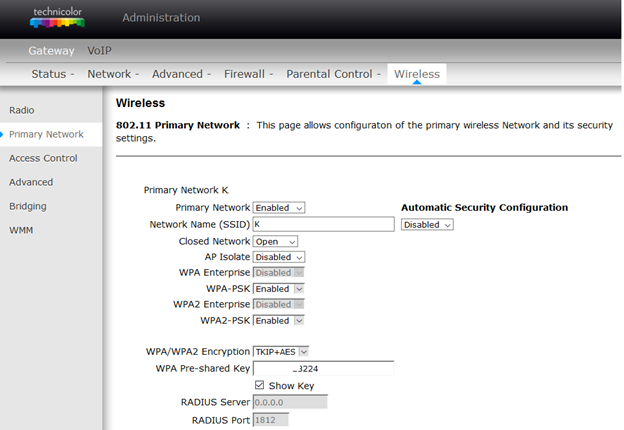Expand the Closed Network dropdown
Viewport: 624px width, 430px height.
276,241
